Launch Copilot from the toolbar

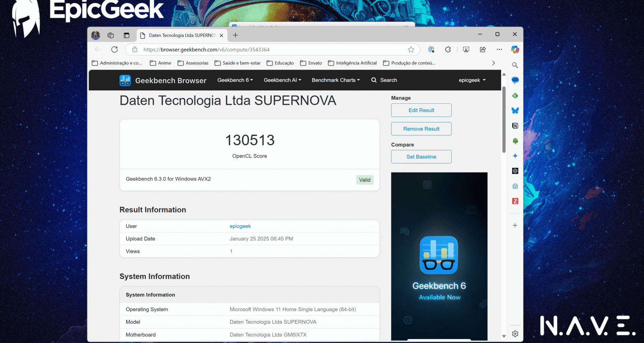tap(515, 49)
